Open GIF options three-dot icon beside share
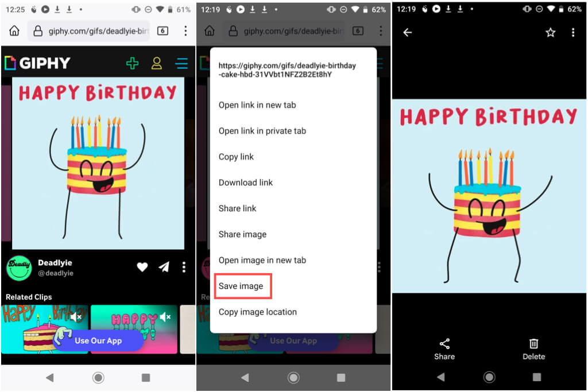 184,267
